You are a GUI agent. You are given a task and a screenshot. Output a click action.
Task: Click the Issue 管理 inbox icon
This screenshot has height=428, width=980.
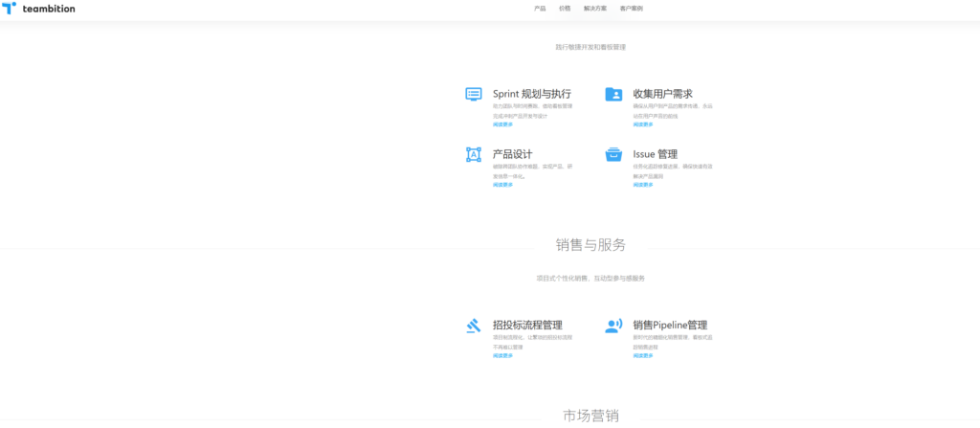click(613, 154)
